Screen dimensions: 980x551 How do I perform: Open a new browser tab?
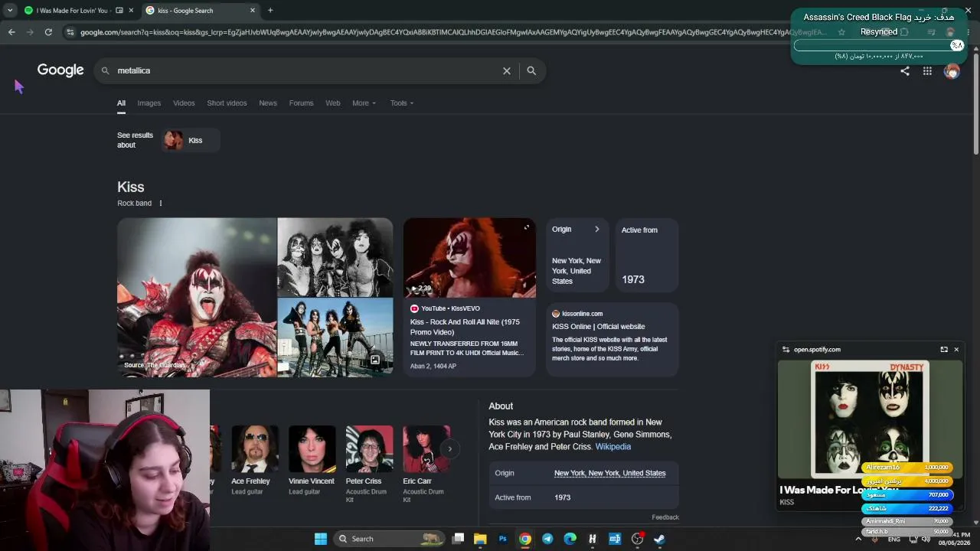point(270,10)
